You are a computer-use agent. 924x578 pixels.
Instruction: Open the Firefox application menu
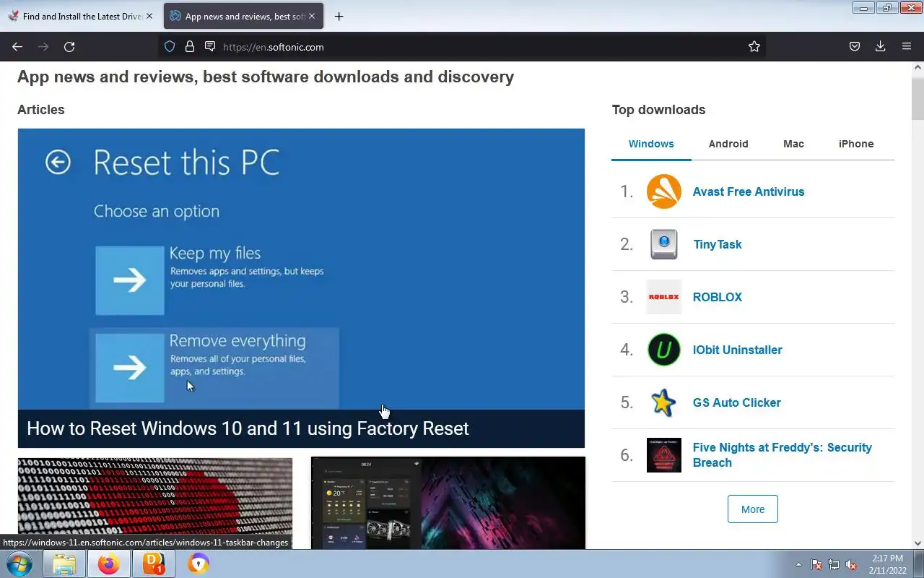(x=907, y=47)
